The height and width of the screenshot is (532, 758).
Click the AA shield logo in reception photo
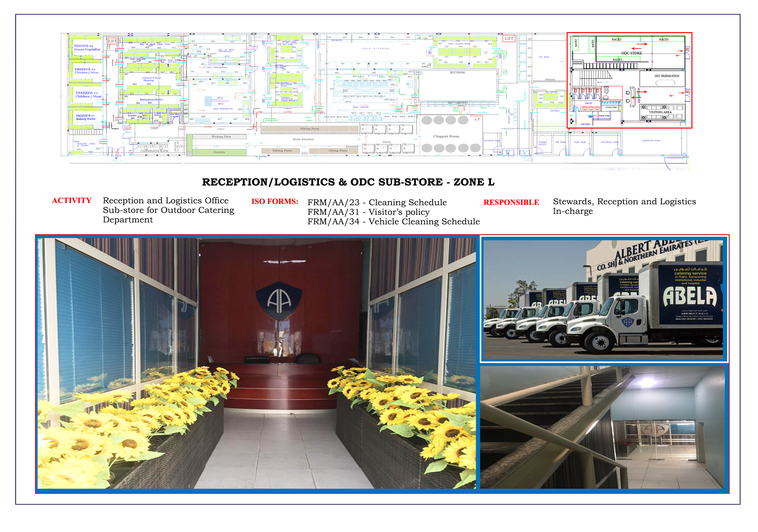(279, 301)
